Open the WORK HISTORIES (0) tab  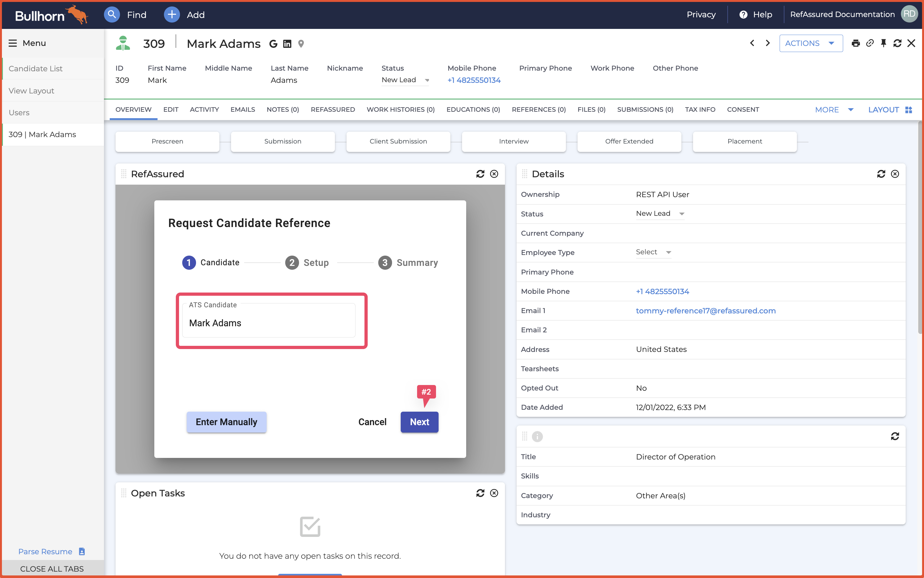tap(400, 110)
